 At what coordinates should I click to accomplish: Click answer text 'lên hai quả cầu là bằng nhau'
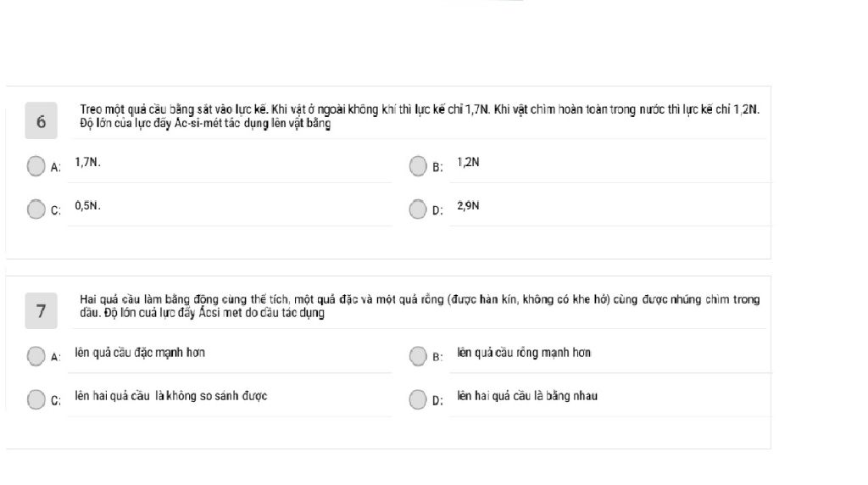coord(527,396)
